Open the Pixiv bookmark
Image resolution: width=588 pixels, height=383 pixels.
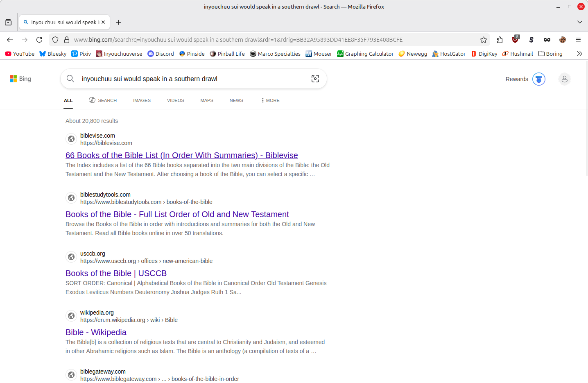81,54
